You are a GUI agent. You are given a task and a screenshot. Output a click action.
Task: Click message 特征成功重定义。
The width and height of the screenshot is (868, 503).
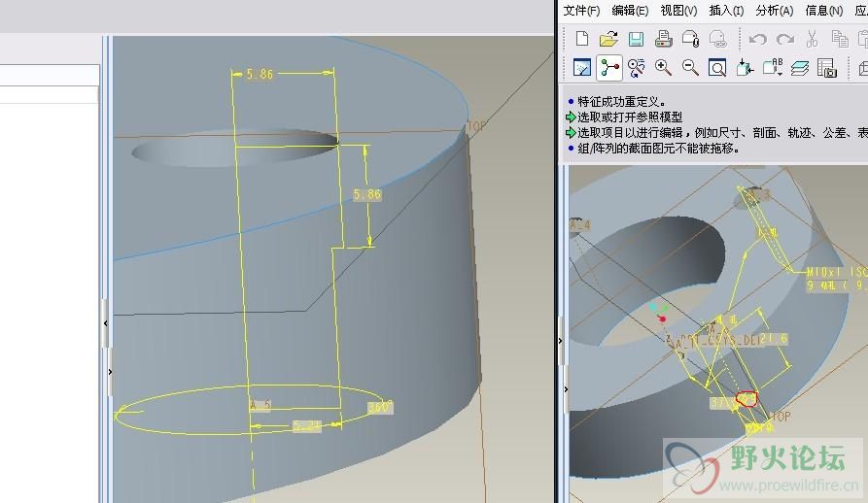622,102
